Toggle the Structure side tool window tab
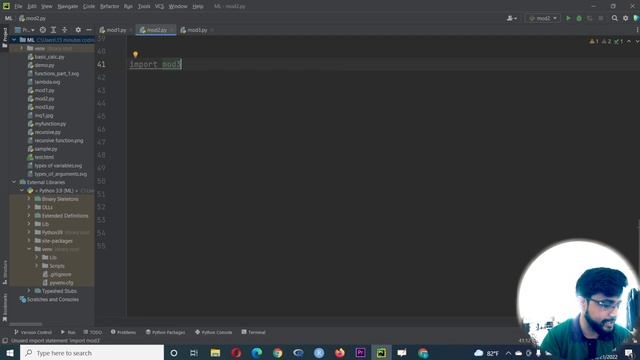The width and height of the screenshot is (640, 360). (5, 272)
